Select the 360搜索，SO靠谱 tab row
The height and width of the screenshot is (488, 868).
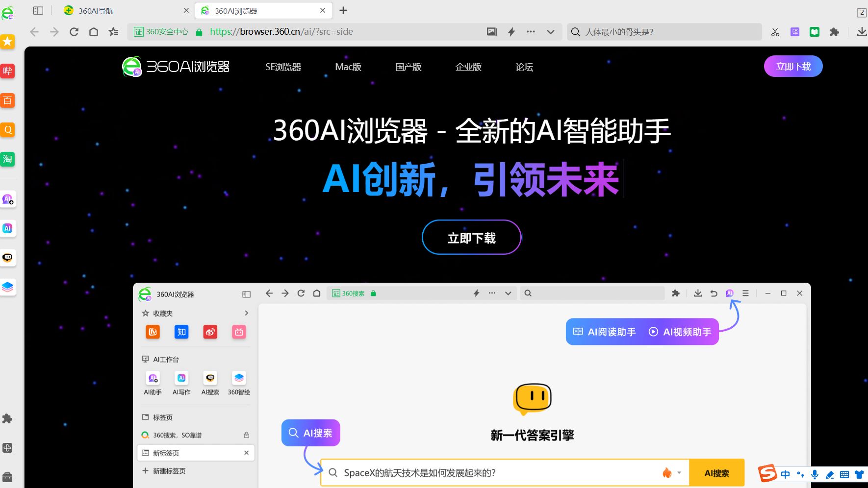(196, 435)
